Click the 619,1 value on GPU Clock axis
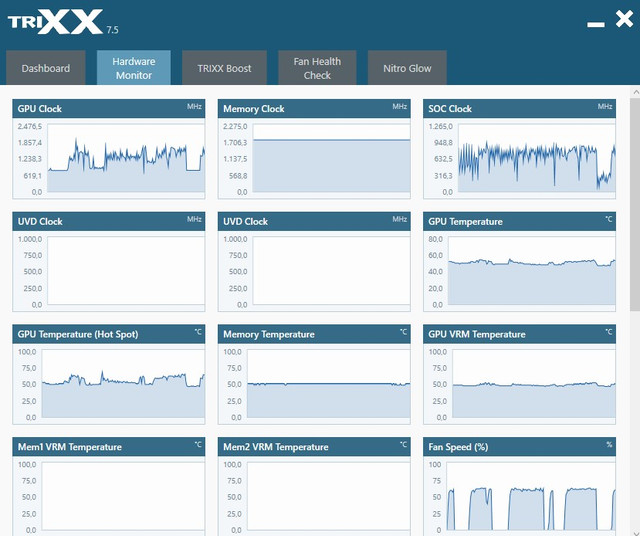The width and height of the screenshot is (640, 536). click(32, 176)
